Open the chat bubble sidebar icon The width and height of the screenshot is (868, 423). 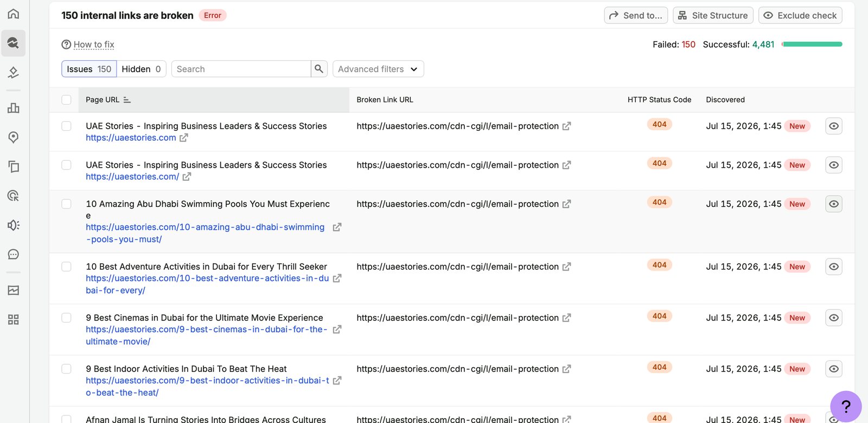(14, 254)
